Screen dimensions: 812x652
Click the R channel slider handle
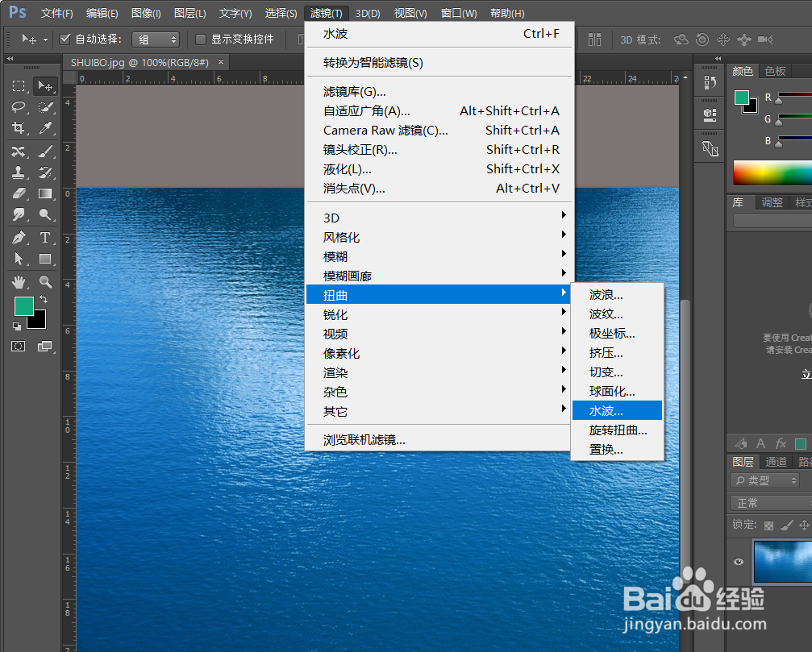point(778,101)
